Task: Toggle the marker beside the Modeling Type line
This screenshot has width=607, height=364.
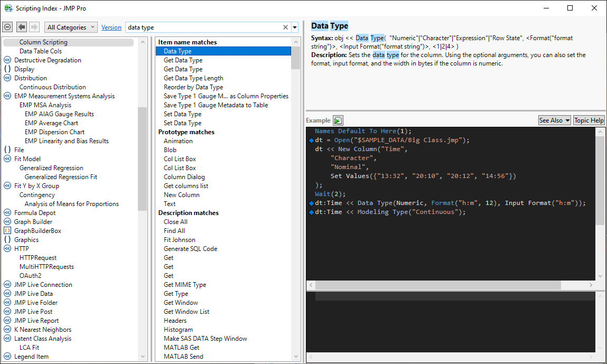Action: click(311, 212)
